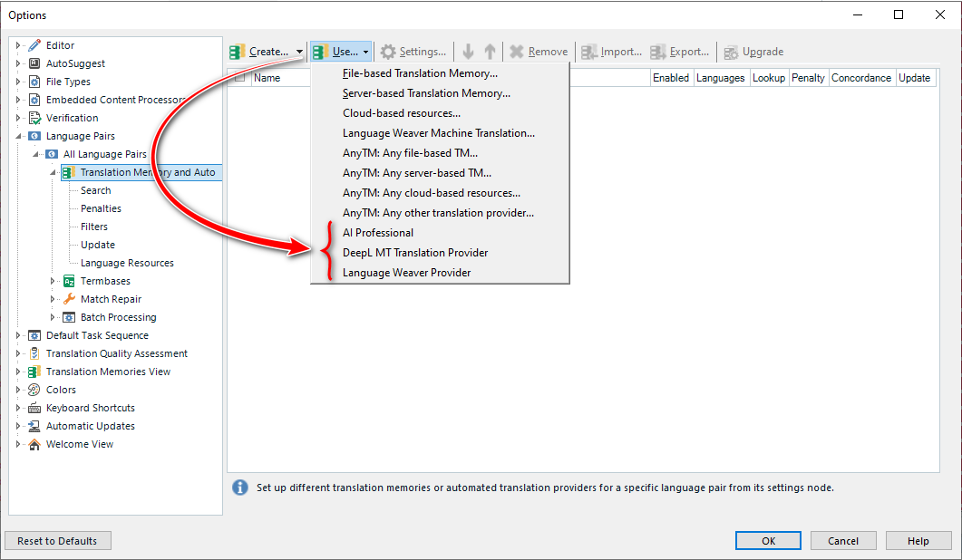
Task: Click the Verification checkmark icon
Action: tap(35, 118)
